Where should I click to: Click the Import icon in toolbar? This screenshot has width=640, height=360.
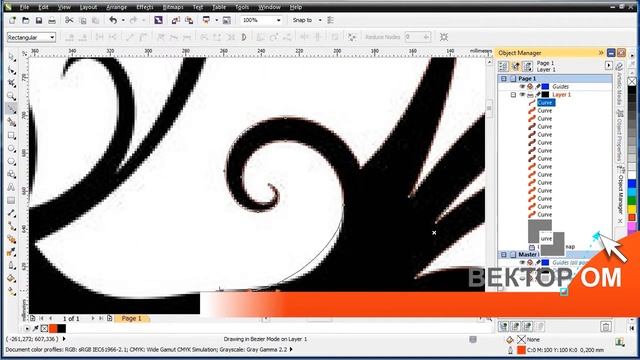click(x=176, y=20)
